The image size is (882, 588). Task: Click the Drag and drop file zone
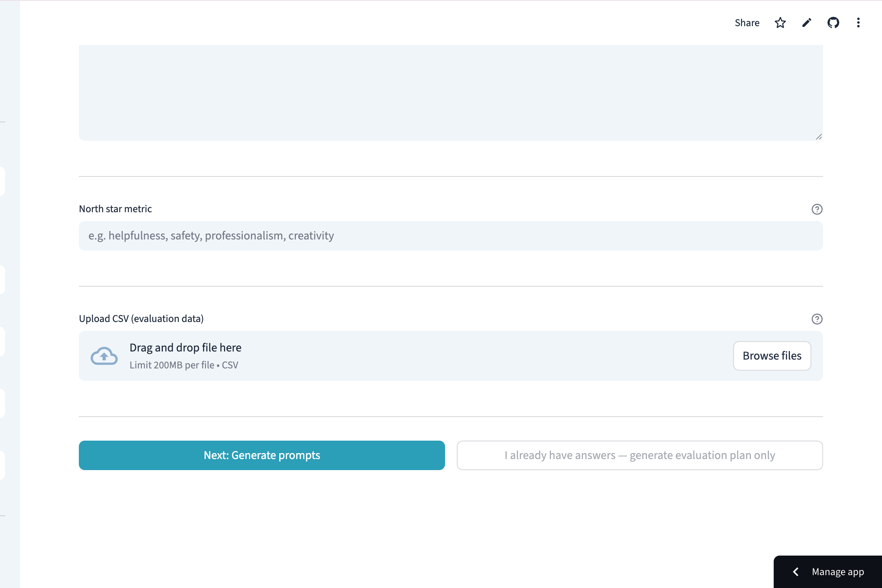pyautogui.click(x=413, y=356)
